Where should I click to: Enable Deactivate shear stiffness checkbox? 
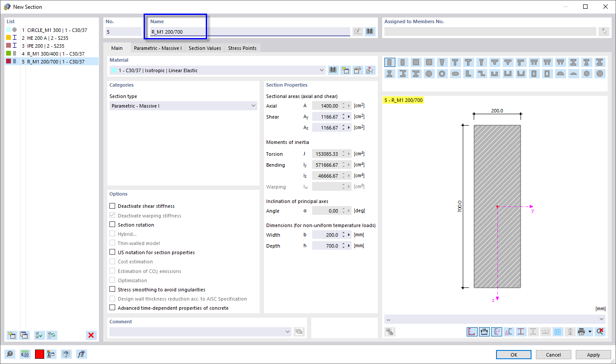113,206
